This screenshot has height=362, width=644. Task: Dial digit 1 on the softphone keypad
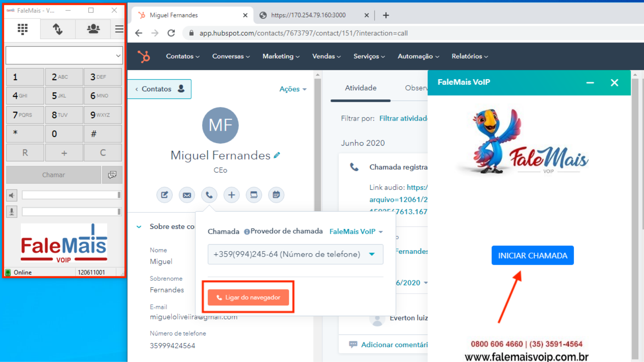tap(25, 77)
